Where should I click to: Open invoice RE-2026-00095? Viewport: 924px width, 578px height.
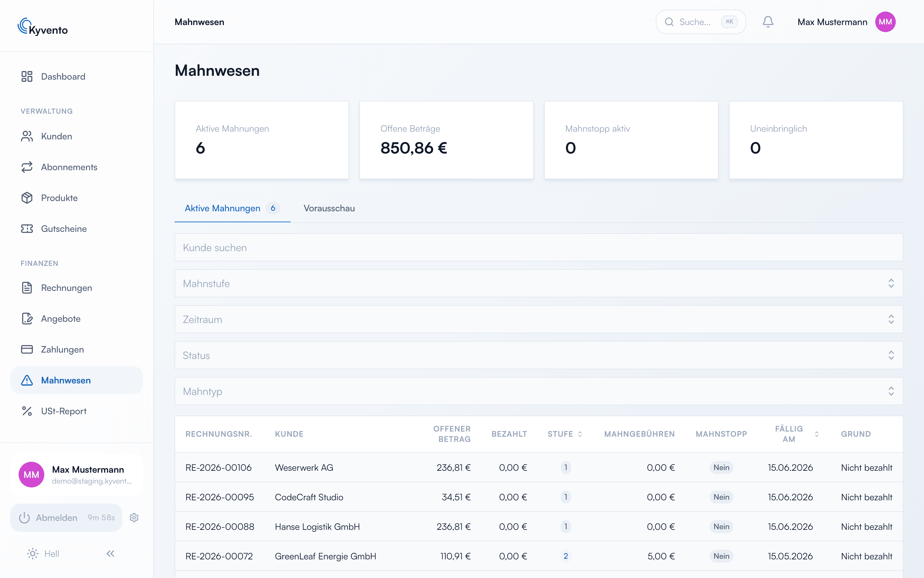point(219,497)
